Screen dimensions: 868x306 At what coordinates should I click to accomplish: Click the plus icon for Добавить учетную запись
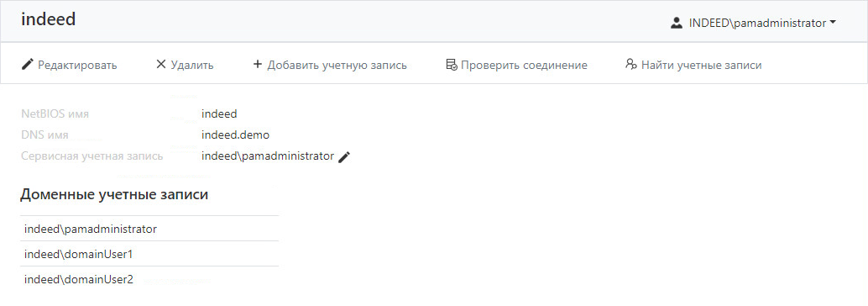point(257,65)
